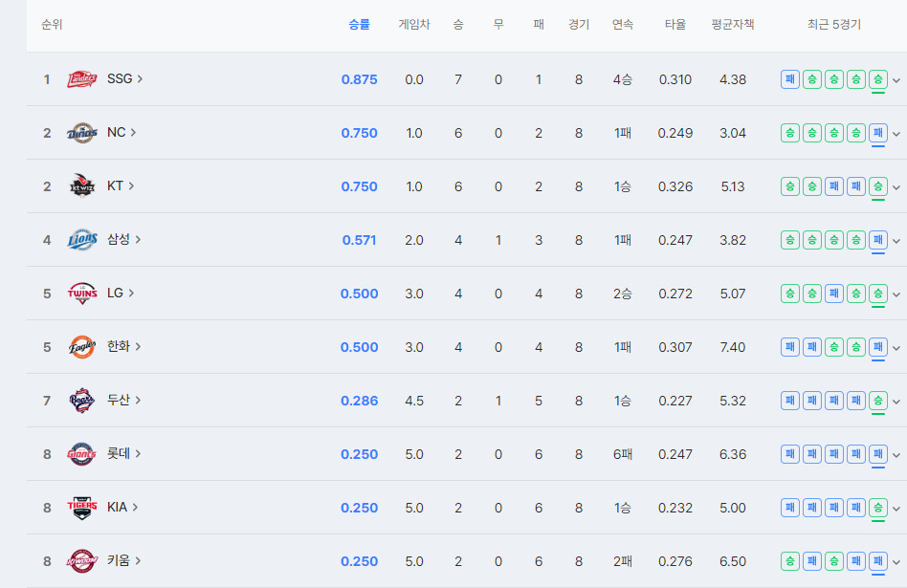Click KIA's latest win result badge
Viewport: 907px width, 588px height.
pyautogui.click(x=878, y=508)
